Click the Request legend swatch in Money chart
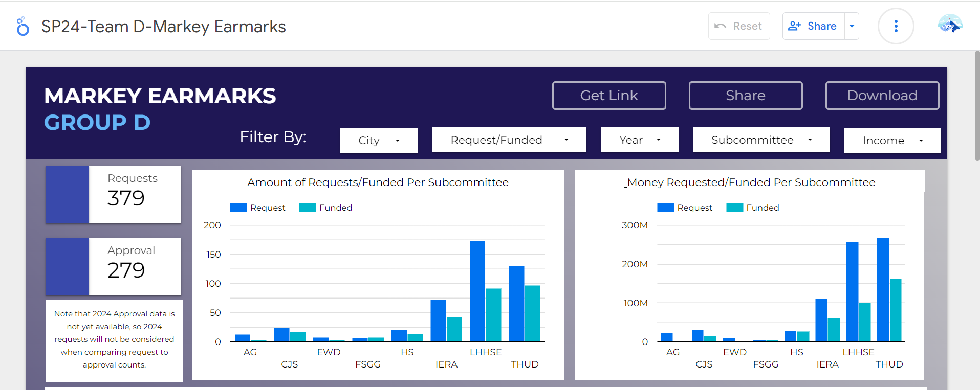 pyautogui.click(x=665, y=208)
